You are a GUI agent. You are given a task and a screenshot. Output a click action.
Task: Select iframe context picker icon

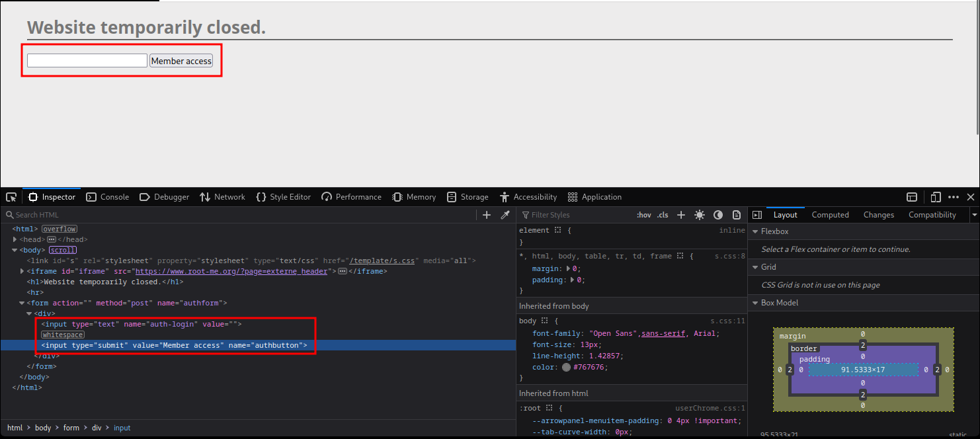[x=911, y=197]
